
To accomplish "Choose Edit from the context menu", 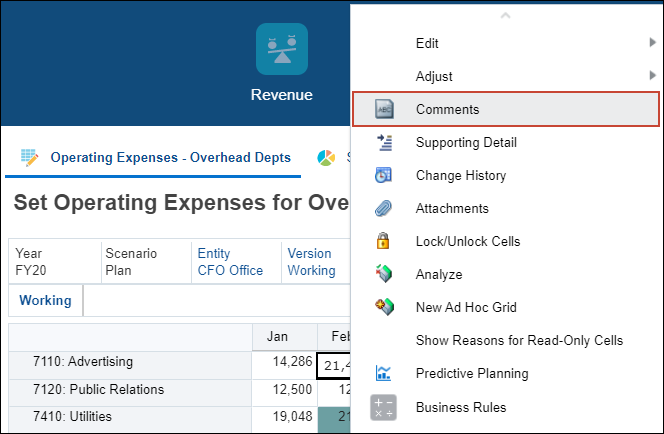I will point(505,43).
